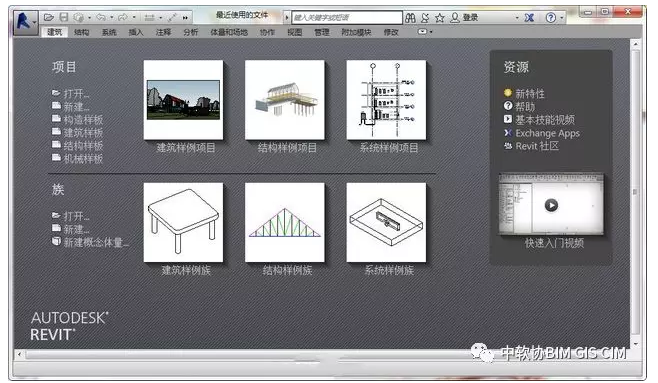The image size is (658, 383).
Task: Click the vertical scrollbar up arrow
Action: [x=635, y=44]
